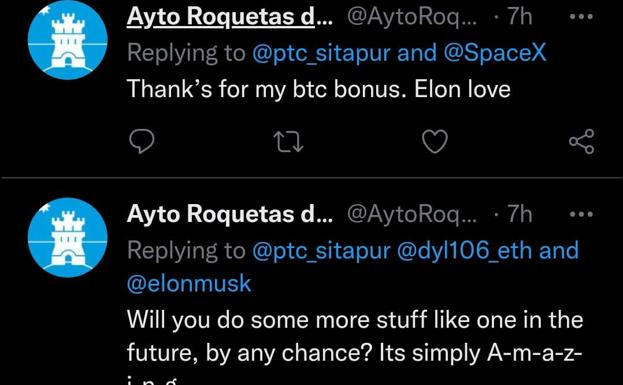Open first tweet's 7h timestamp
This screenshot has height=385, width=623.
coord(520,17)
